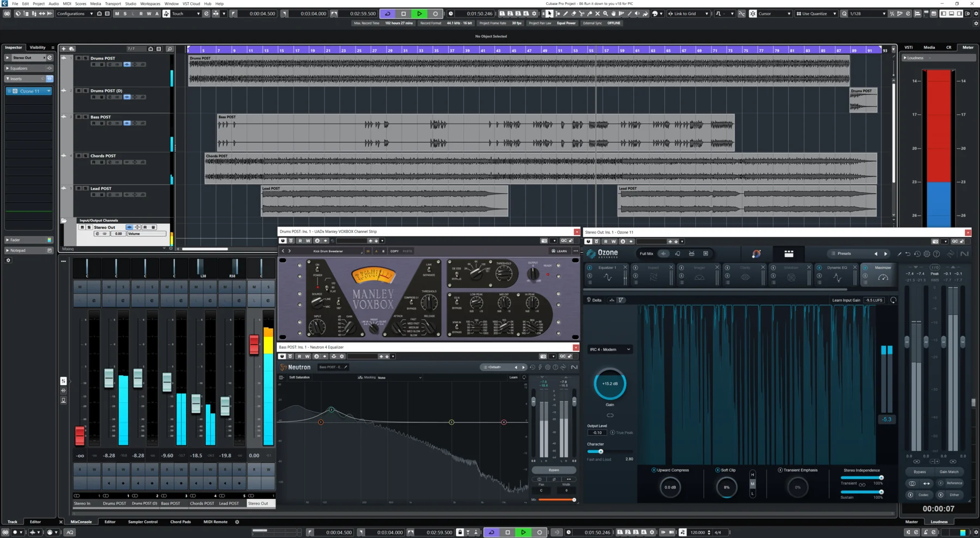This screenshot has width=980, height=538.
Task: Click the Ozone Gain Match button
Action: (949, 472)
